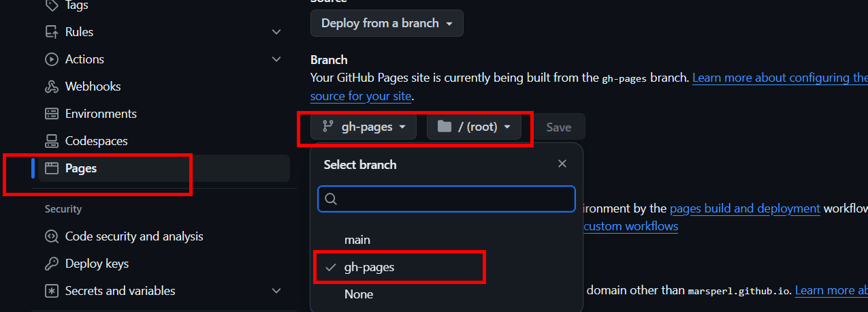Click the Codespaces icon

pyautogui.click(x=51, y=141)
